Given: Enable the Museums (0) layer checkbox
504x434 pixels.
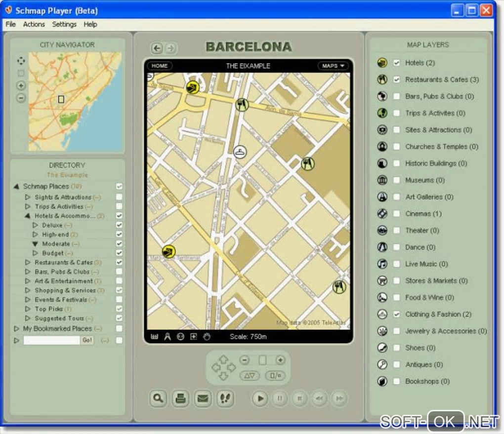Looking at the screenshot, I should click(397, 180).
